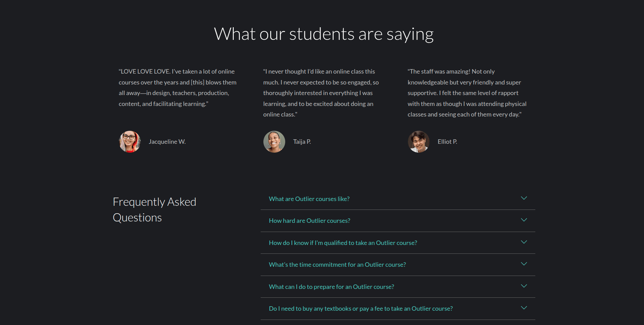Select Elliot P.'s name label
This screenshot has width=644, height=325.
tap(447, 141)
